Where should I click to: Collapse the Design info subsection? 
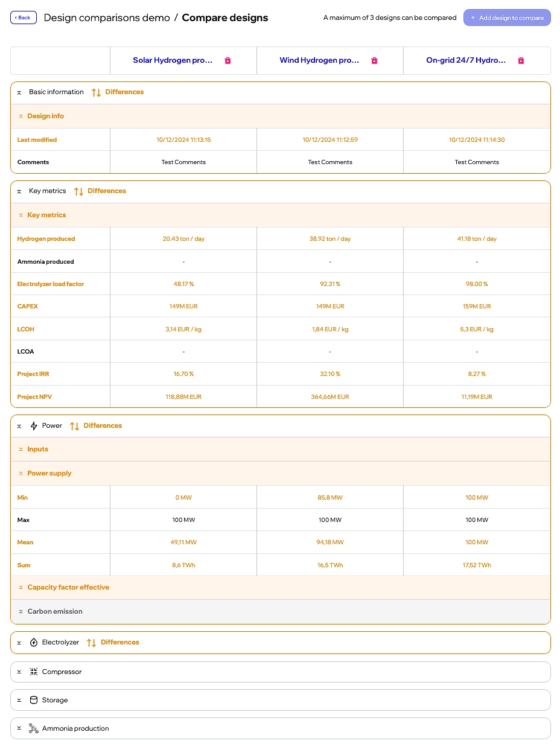point(21,116)
